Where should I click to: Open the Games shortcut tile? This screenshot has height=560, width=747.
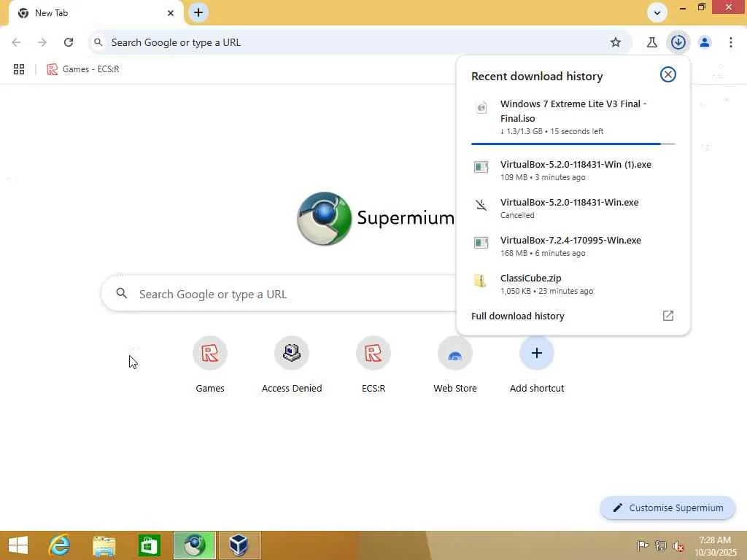click(209, 365)
